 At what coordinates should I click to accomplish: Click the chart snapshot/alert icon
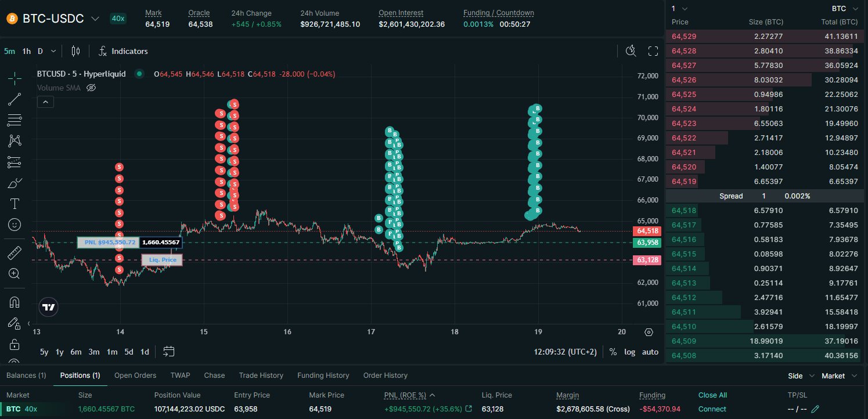631,51
